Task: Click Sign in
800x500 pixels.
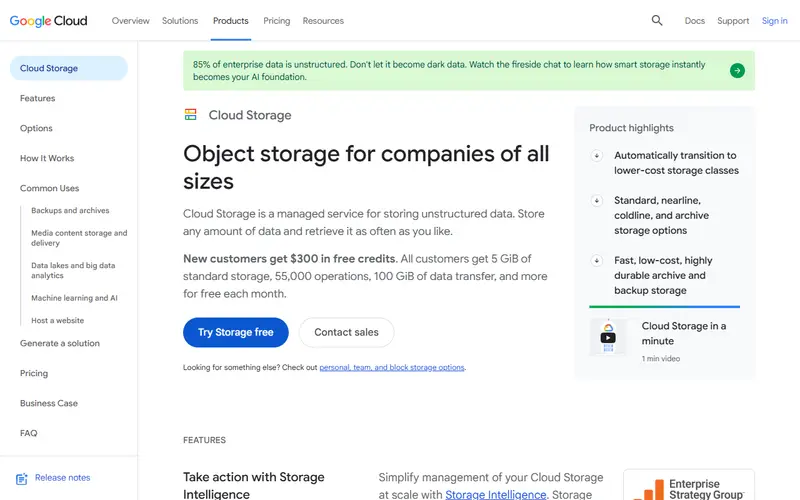Action: pos(774,21)
